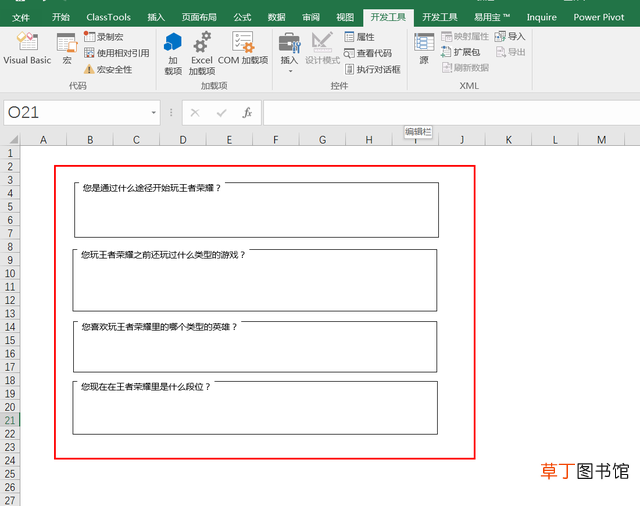Select column A header
Screen dimensions: 640x506
(x=43, y=140)
